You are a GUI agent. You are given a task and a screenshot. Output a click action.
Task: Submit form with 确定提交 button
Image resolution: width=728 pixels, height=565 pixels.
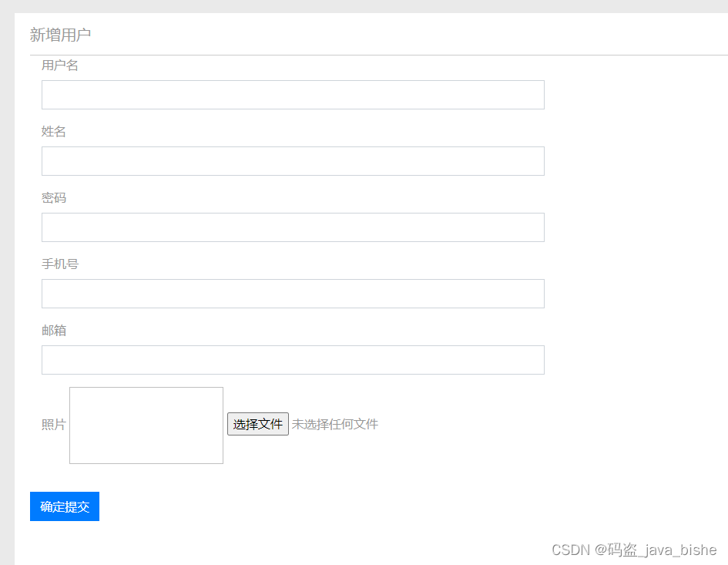[65, 506]
